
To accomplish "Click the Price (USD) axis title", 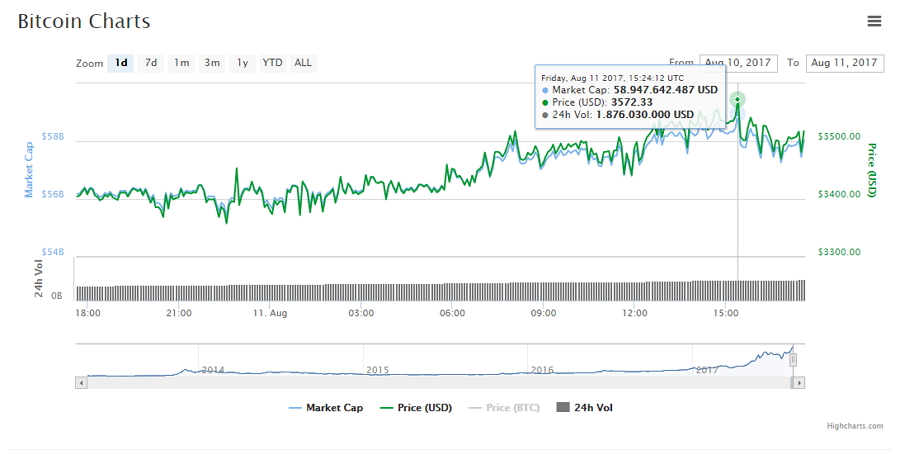I will pyautogui.click(x=872, y=170).
